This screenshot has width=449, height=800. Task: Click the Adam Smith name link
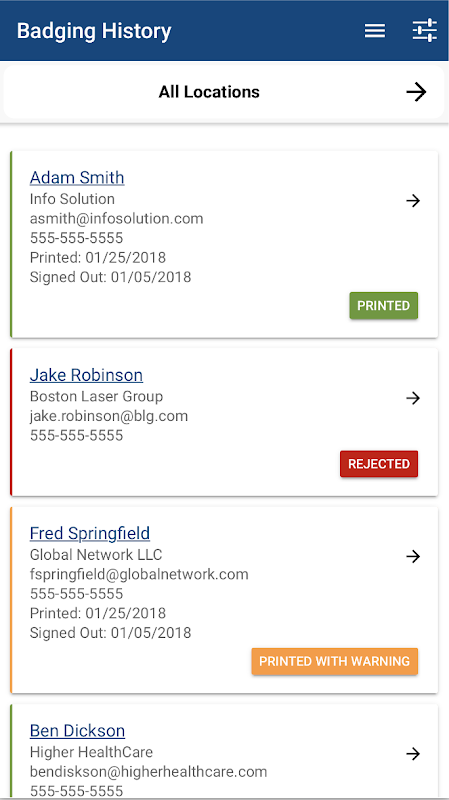(x=77, y=178)
